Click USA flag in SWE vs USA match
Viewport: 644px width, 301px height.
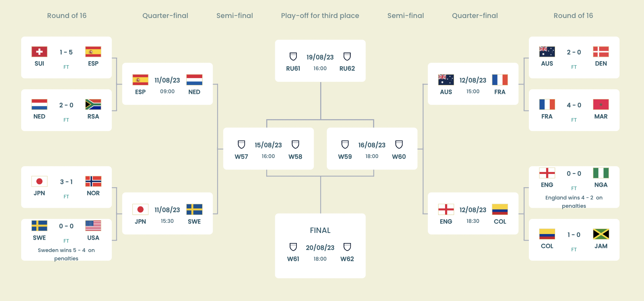tap(93, 226)
